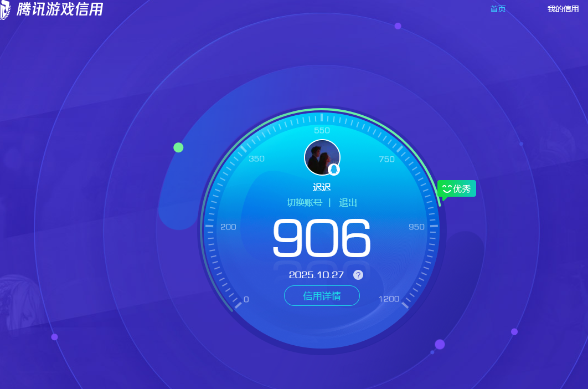Click 切换账号 to switch account
Image resolution: width=588 pixels, height=389 pixels.
(x=304, y=203)
